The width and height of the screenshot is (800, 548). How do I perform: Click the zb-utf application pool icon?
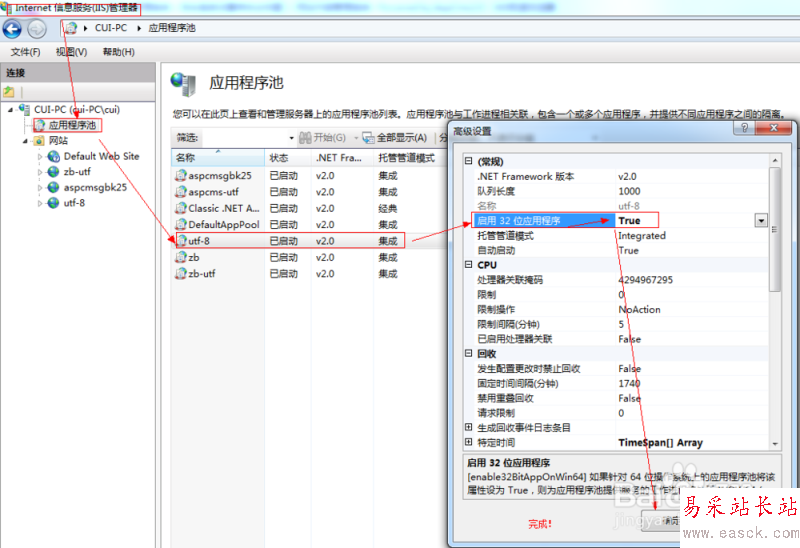[181, 273]
